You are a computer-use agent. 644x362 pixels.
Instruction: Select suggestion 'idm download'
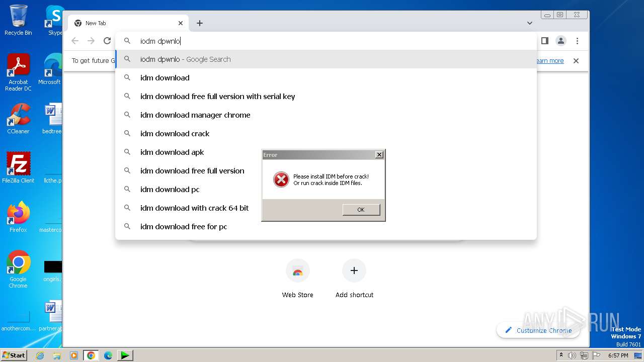[x=326, y=78]
